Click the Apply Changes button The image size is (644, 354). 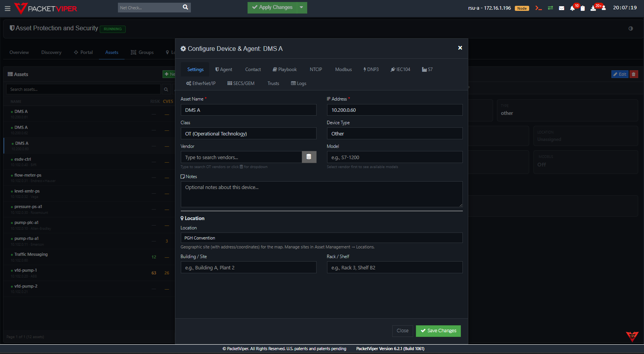(x=272, y=7)
